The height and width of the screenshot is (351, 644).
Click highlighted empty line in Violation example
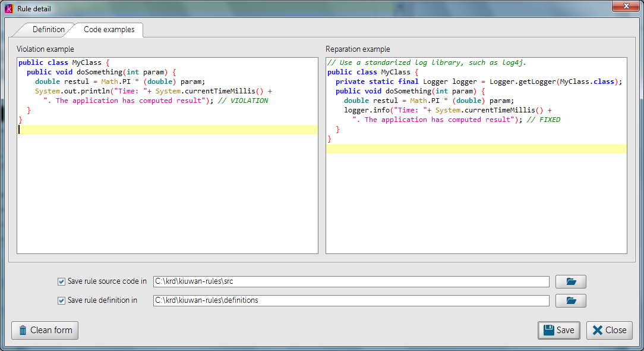166,130
